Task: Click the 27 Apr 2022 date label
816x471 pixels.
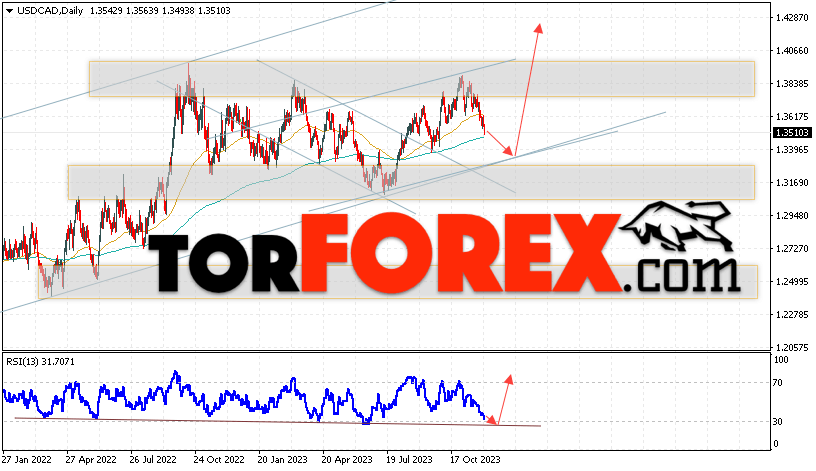Action: 91,460
